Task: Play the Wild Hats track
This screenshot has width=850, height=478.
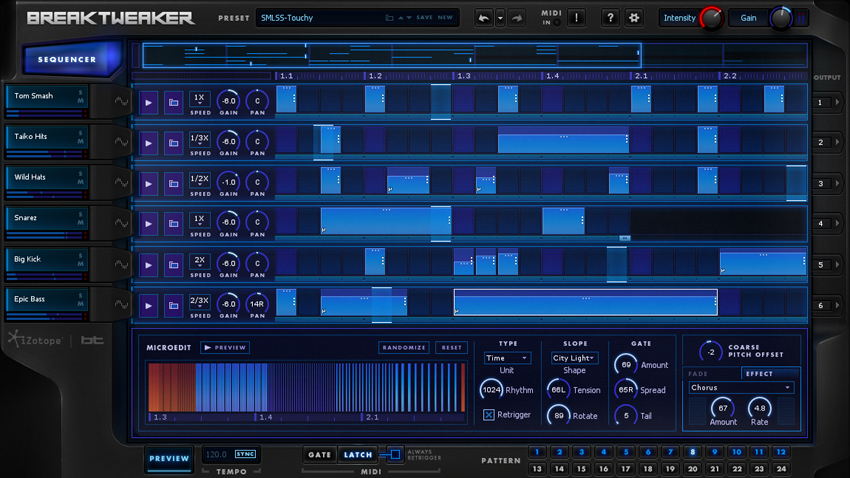Action: coord(148,184)
